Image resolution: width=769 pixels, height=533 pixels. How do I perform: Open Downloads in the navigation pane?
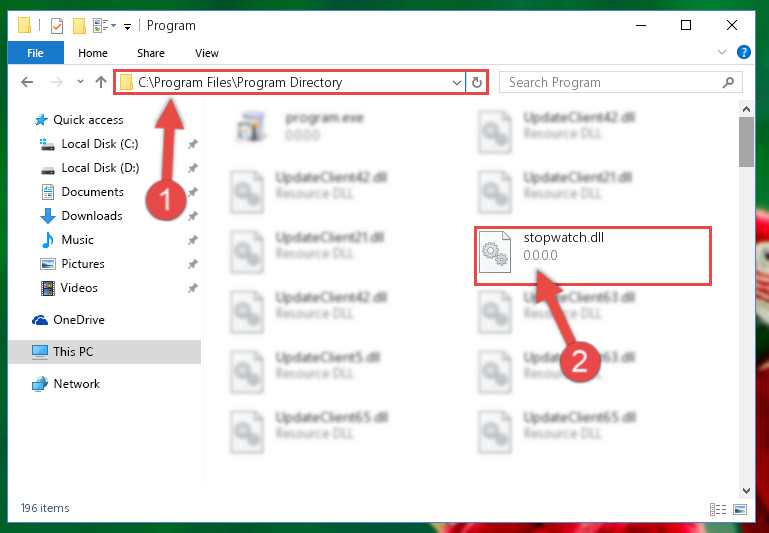[x=92, y=216]
